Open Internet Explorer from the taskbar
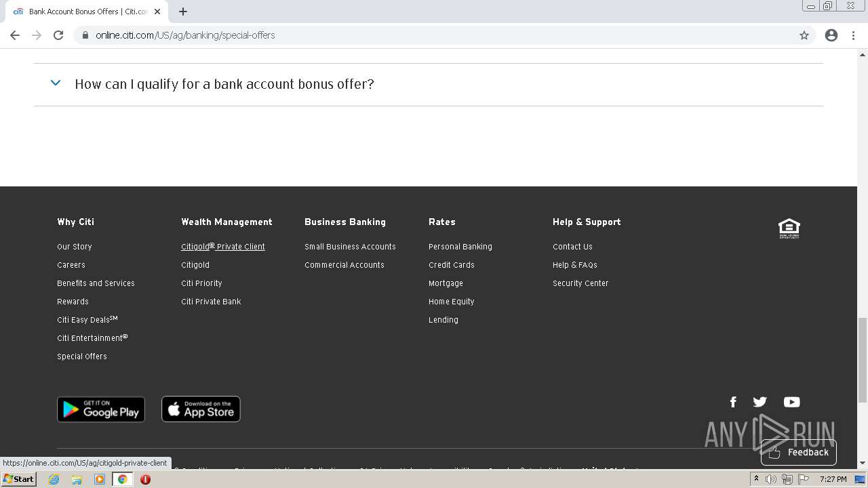The height and width of the screenshot is (488, 868). [x=54, y=479]
